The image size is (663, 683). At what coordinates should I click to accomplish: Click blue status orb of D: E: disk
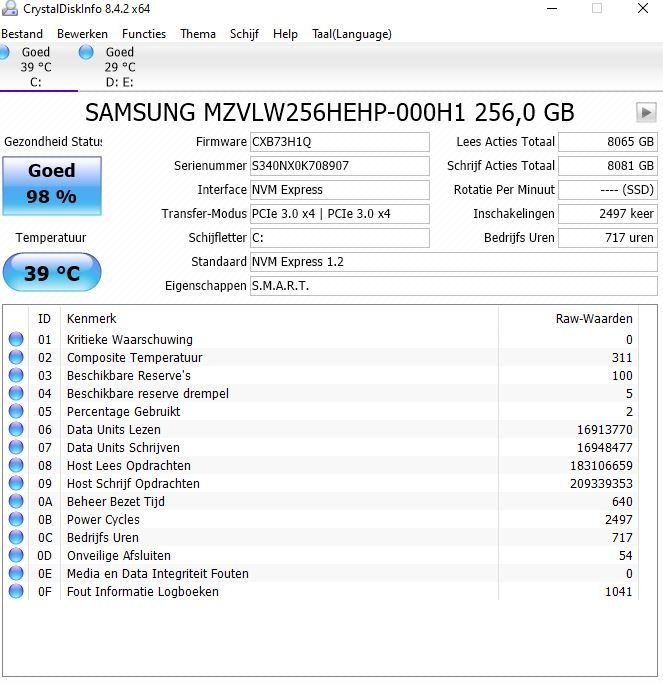(x=86, y=52)
